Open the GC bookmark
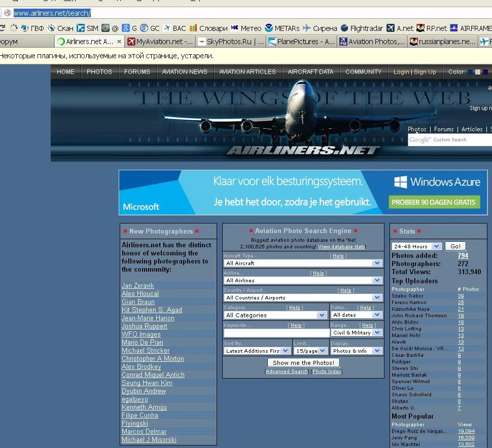This screenshot has height=448, width=492. tap(150, 28)
